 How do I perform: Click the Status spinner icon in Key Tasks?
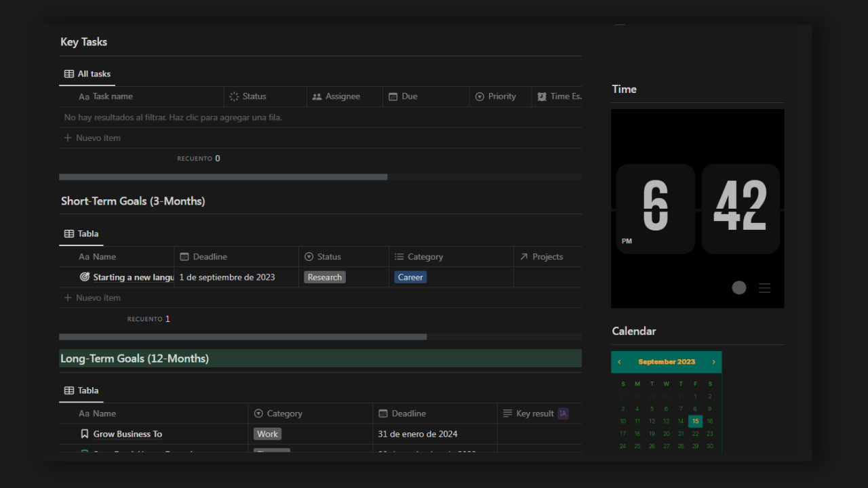coord(234,96)
